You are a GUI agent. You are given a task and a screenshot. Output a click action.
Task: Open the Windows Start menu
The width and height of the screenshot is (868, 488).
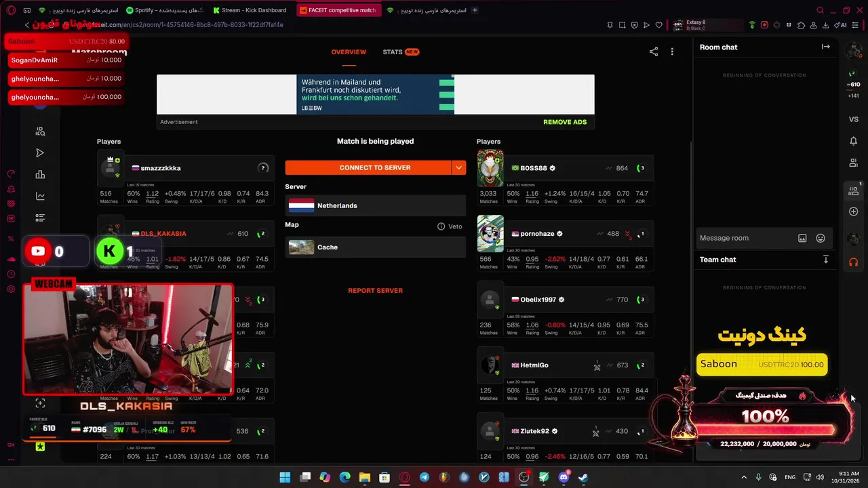(x=285, y=477)
